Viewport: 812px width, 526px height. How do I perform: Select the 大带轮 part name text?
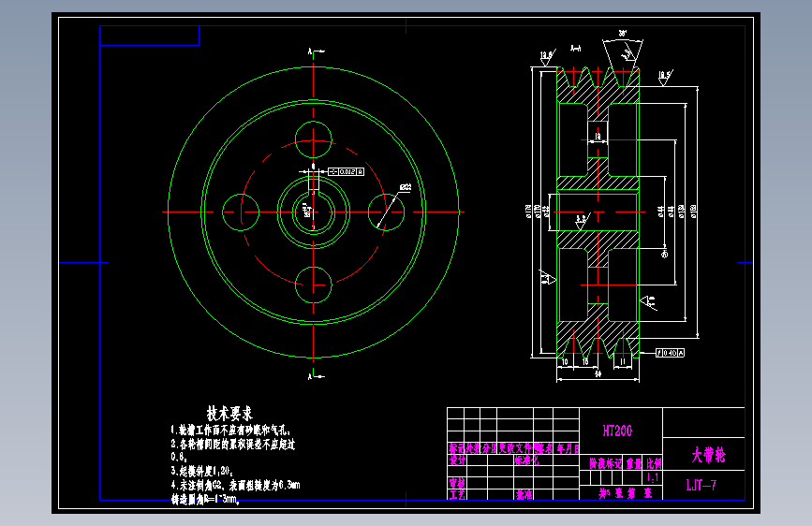pyautogui.click(x=708, y=455)
